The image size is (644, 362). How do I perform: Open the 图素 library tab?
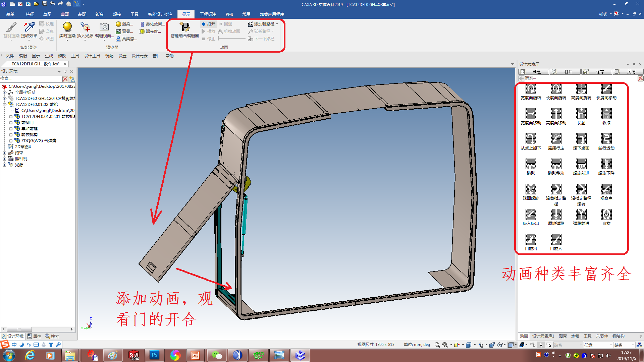pyautogui.click(x=562, y=336)
